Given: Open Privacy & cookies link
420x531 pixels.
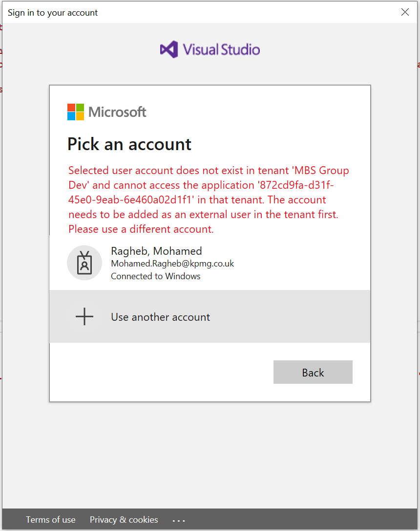Looking at the screenshot, I should [124, 519].
